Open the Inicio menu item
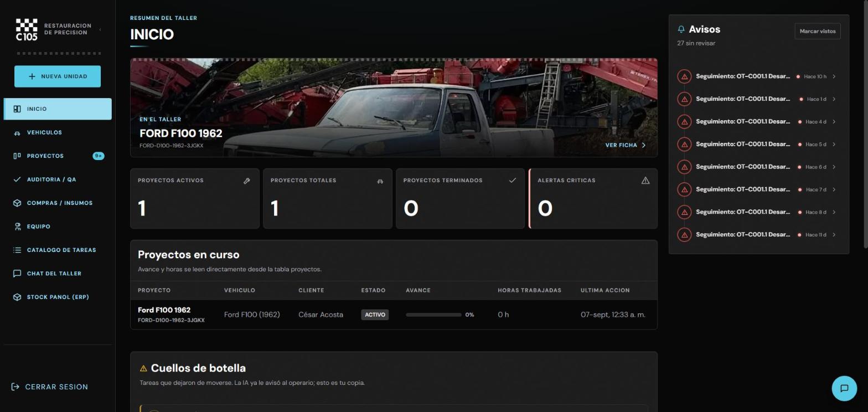Viewport: 868px width, 412px height. (x=58, y=109)
